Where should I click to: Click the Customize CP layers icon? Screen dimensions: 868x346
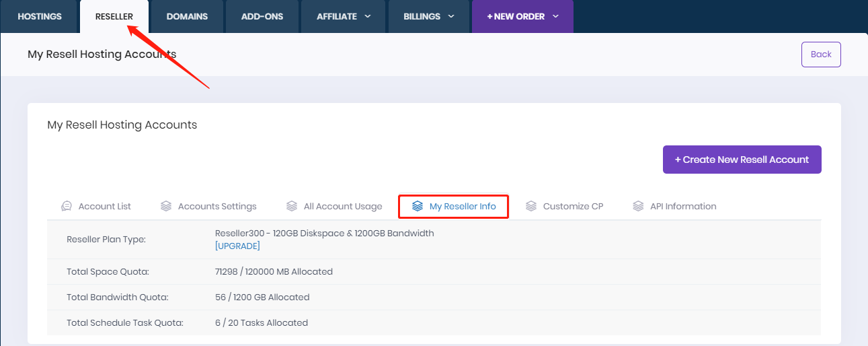531,206
